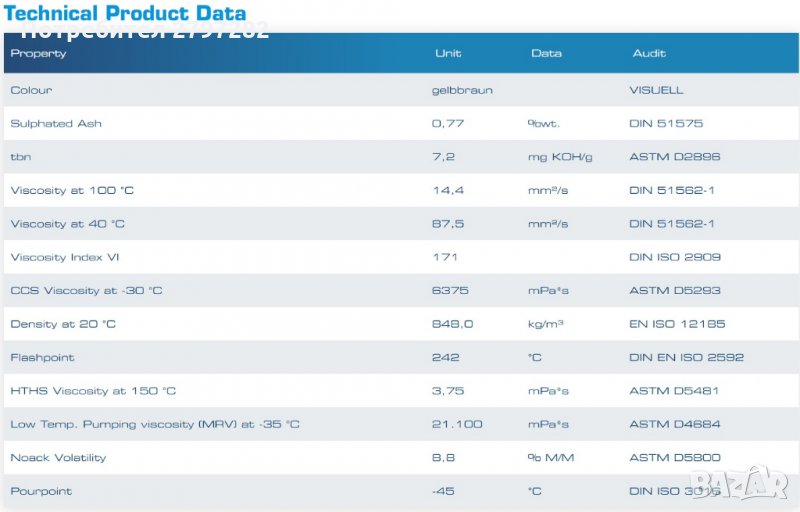Select the Flashpoint value 242
800x512 pixels.
446,357
